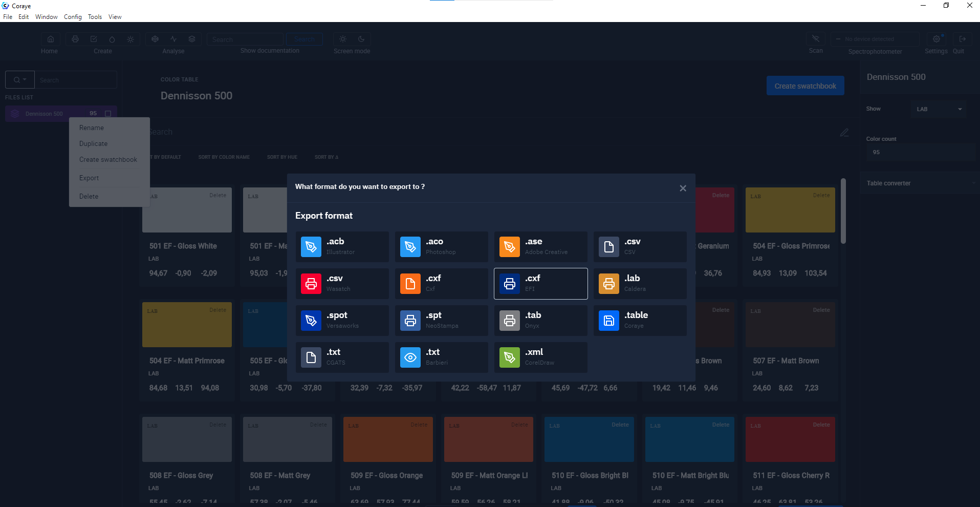980x507 pixels.
Task: Choose the .acb Illustrator export format
Action: (342, 247)
